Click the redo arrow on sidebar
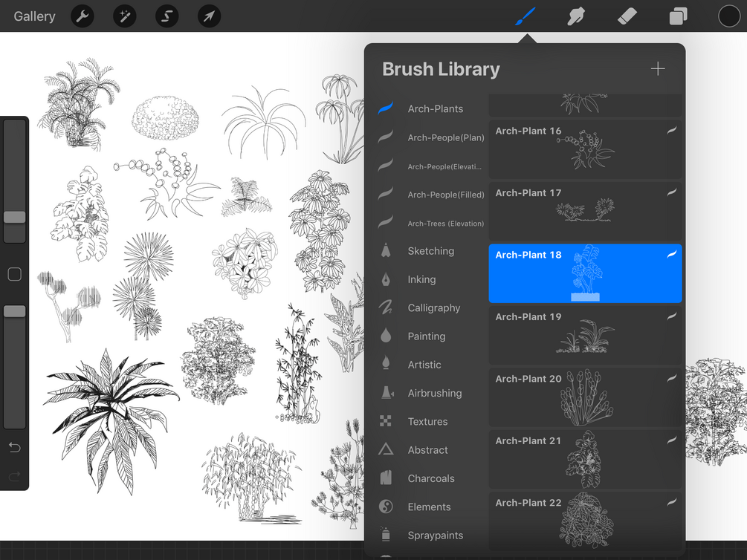The height and width of the screenshot is (560, 747). point(15,476)
